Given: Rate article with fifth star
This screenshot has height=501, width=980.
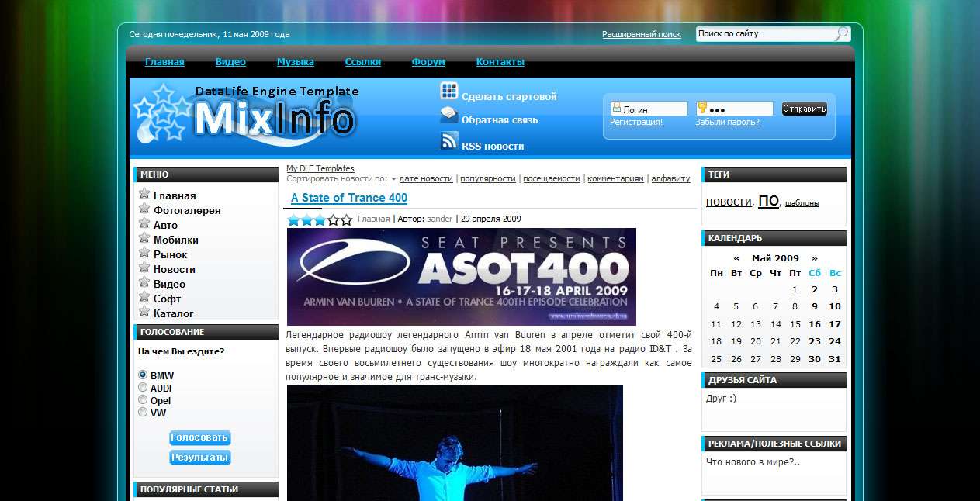Looking at the screenshot, I should 346,219.
